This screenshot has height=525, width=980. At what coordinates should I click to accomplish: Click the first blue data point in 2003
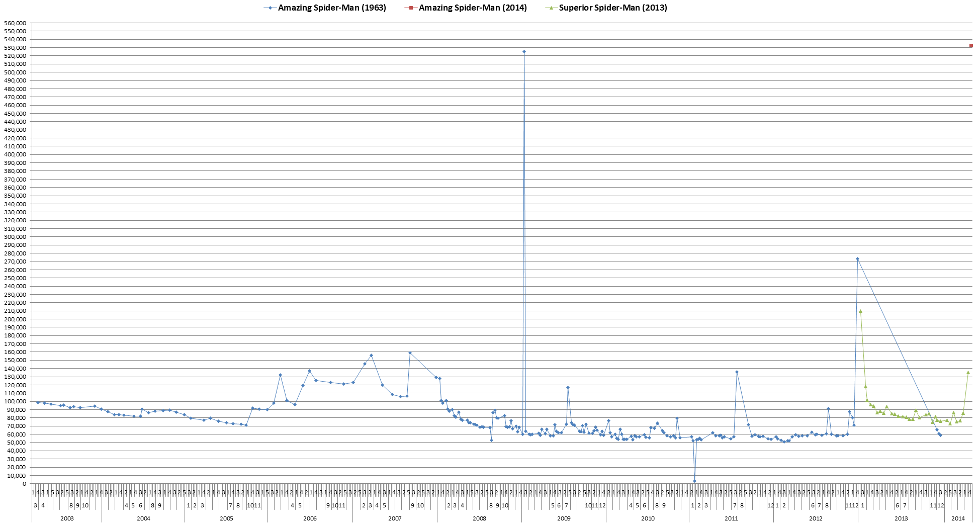point(38,402)
